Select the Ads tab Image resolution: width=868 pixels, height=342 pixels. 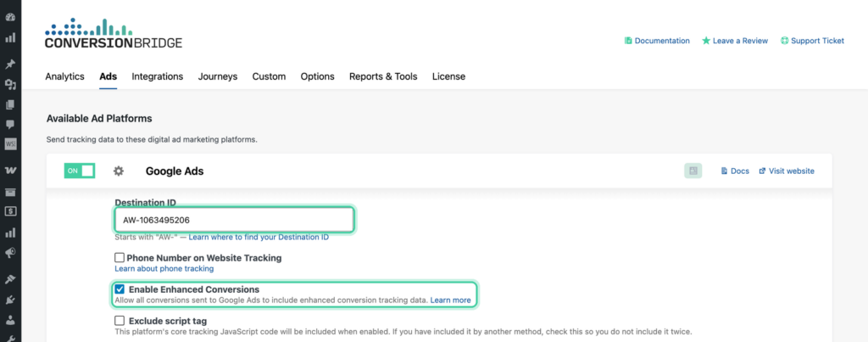click(108, 76)
